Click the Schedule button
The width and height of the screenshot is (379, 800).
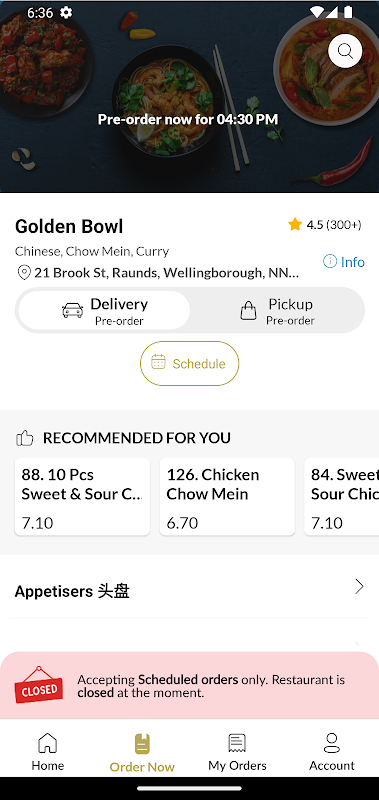coord(189,363)
